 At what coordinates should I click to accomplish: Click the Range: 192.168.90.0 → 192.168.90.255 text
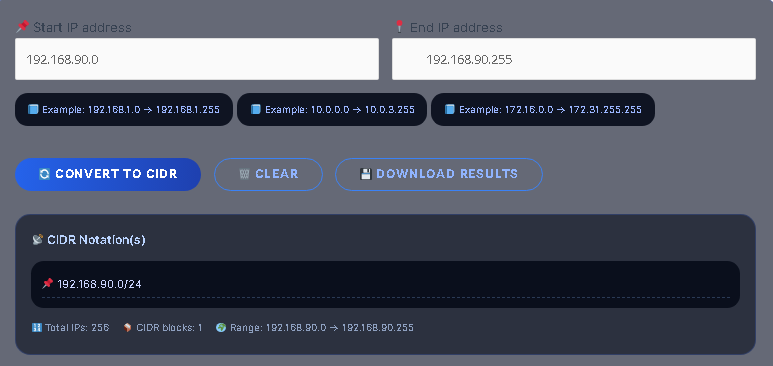click(322, 328)
